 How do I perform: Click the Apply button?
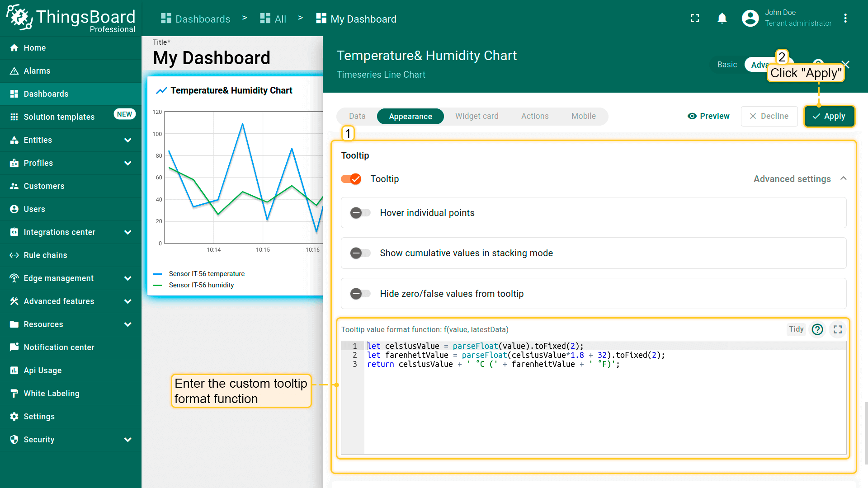pyautogui.click(x=829, y=116)
